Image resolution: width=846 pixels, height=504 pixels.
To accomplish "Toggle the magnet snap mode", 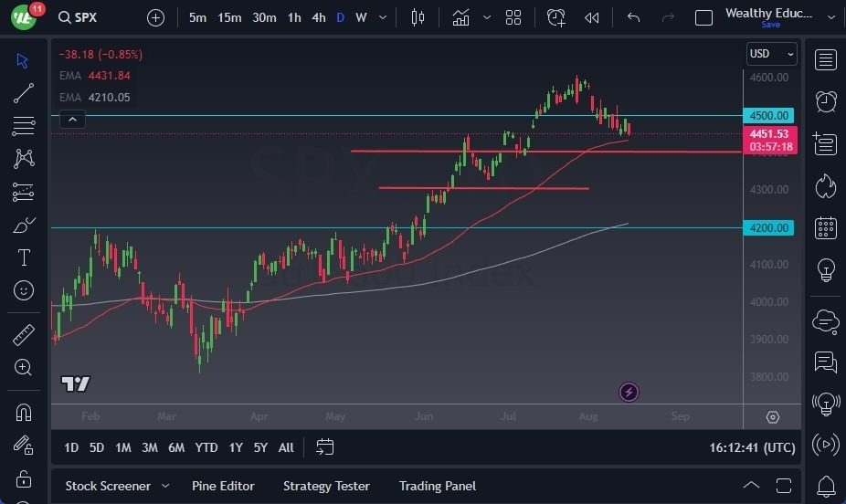I will 24,413.
